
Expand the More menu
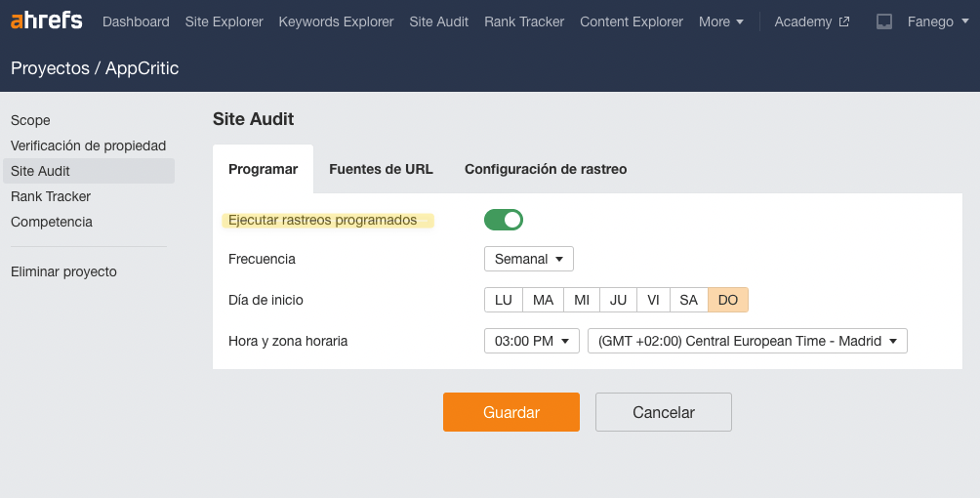[x=721, y=21]
